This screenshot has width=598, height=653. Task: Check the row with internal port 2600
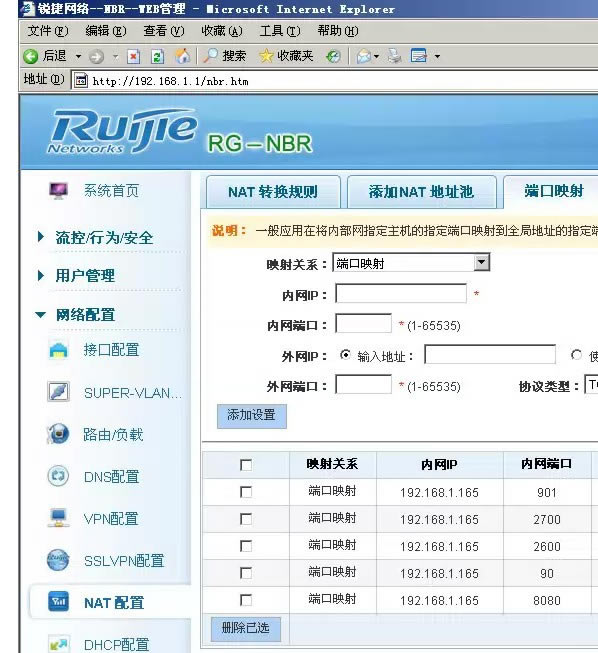pyautogui.click(x=246, y=546)
